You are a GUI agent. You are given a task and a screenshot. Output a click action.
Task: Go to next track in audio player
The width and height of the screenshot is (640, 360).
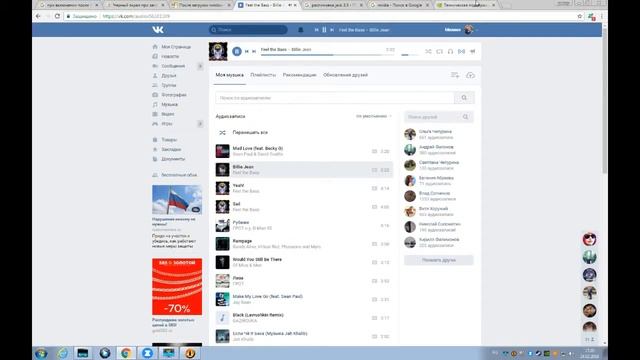(x=254, y=51)
